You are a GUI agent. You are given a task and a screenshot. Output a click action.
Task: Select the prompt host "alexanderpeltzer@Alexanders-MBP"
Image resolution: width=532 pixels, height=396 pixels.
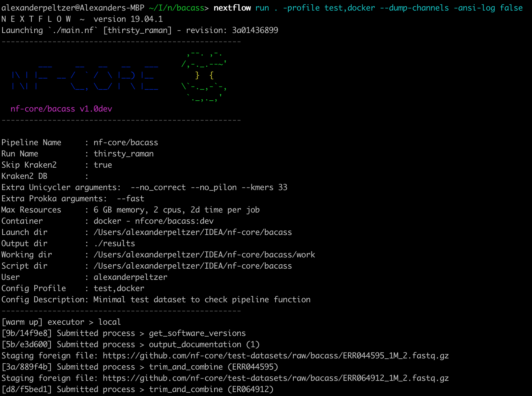coord(73,8)
